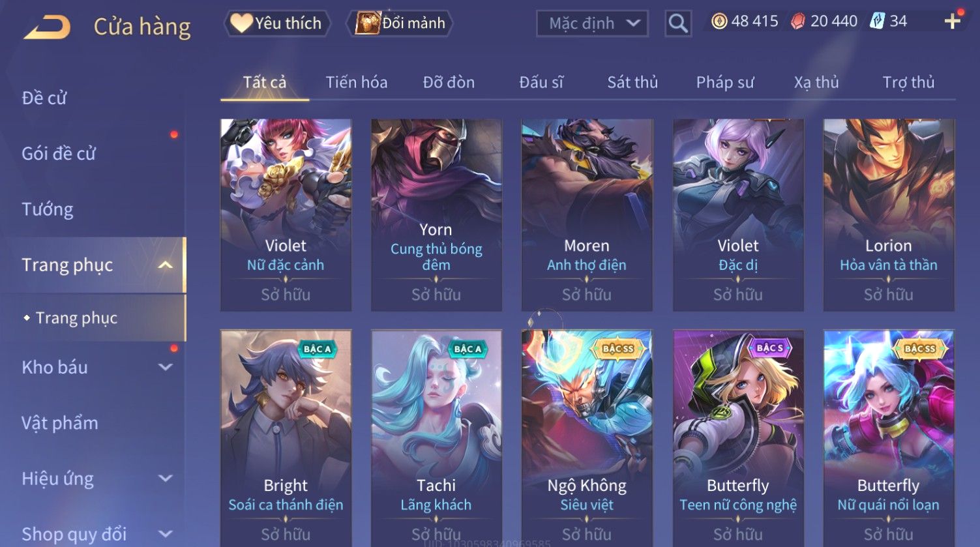Open the search magnifier icon

click(678, 23)
